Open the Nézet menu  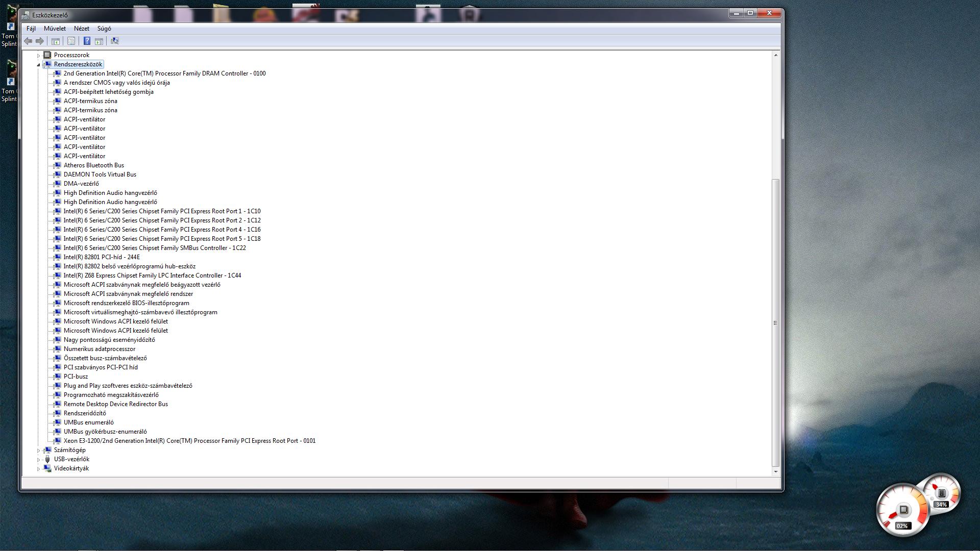[x=82, y=29]
